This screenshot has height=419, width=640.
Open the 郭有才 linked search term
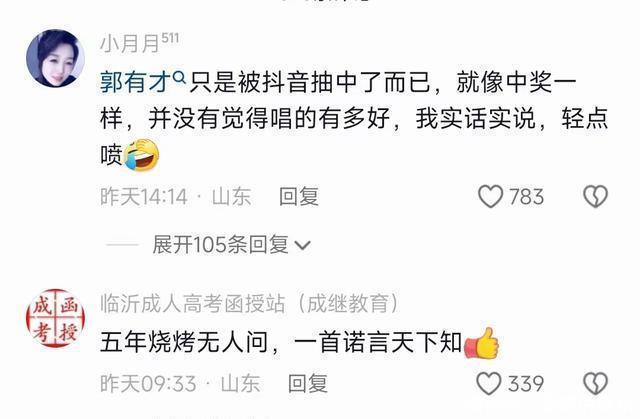coord(135,82)
